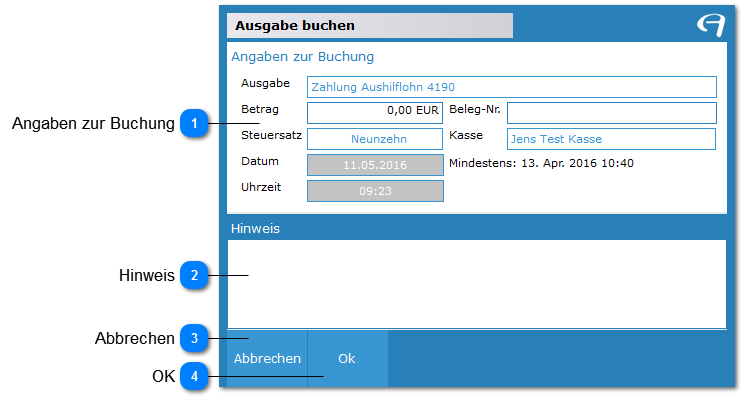
Task: Click the Angaben zur Buchung heading
Action: [x=303, y=56]
